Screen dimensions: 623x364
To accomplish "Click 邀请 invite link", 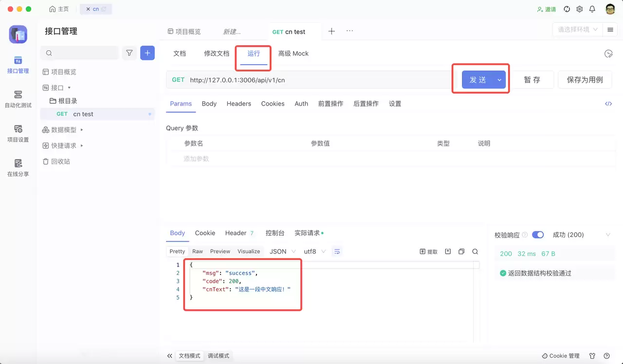I will (x=547, y=9).
